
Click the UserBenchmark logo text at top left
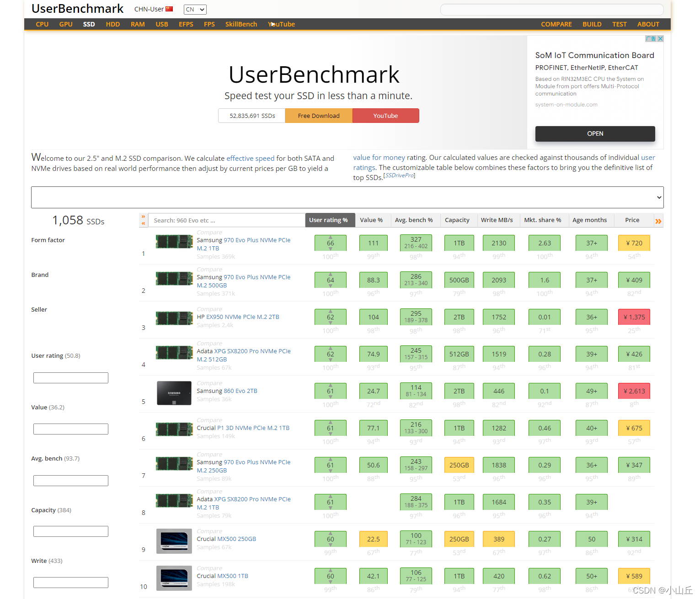tap(78, 9)
